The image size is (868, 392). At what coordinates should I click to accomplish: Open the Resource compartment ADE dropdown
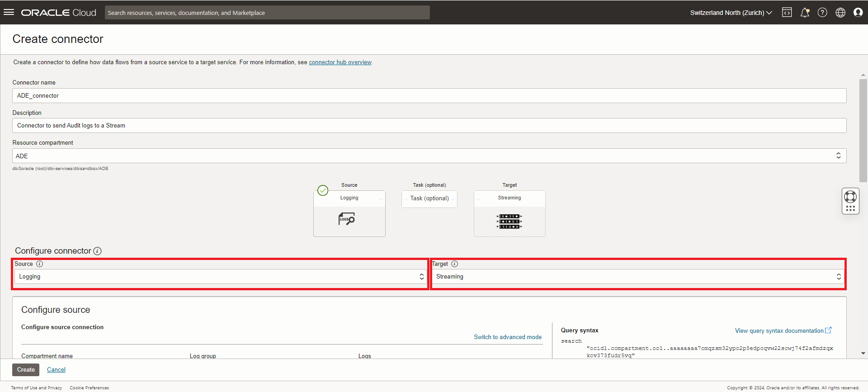429,156
